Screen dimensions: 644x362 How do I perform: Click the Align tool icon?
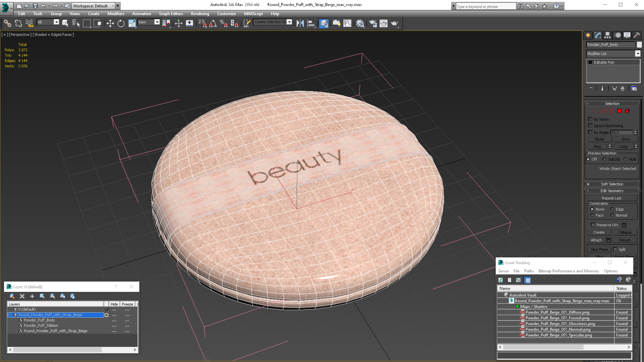(311, 23)
